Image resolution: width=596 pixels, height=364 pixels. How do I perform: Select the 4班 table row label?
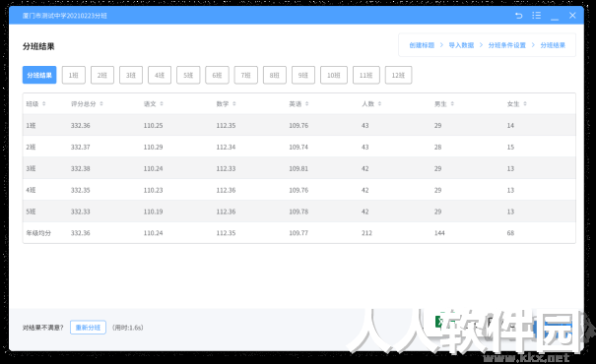pyautogui.click(x=31, y=190)
